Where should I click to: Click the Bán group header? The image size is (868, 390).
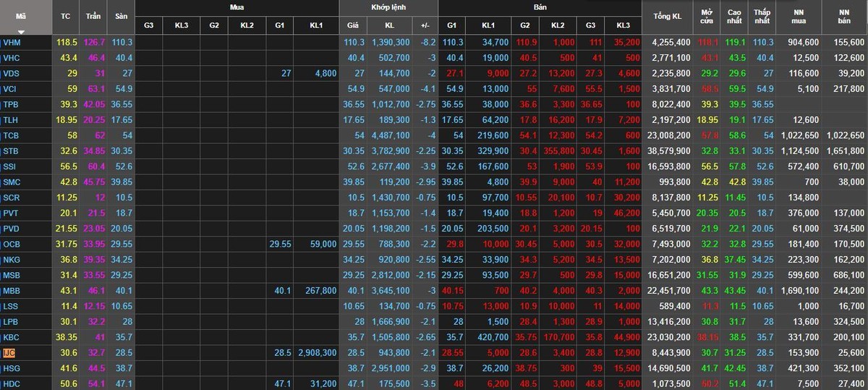click(x=540, y=7)
